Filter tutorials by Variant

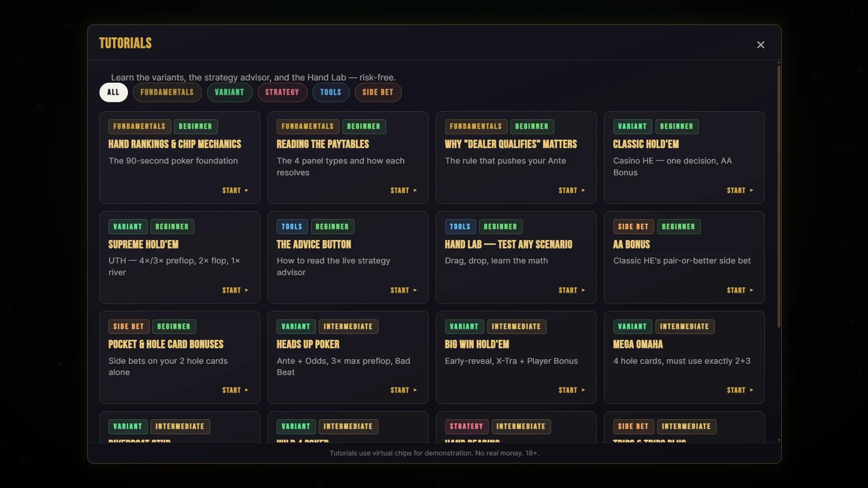[x=230, y=92]
